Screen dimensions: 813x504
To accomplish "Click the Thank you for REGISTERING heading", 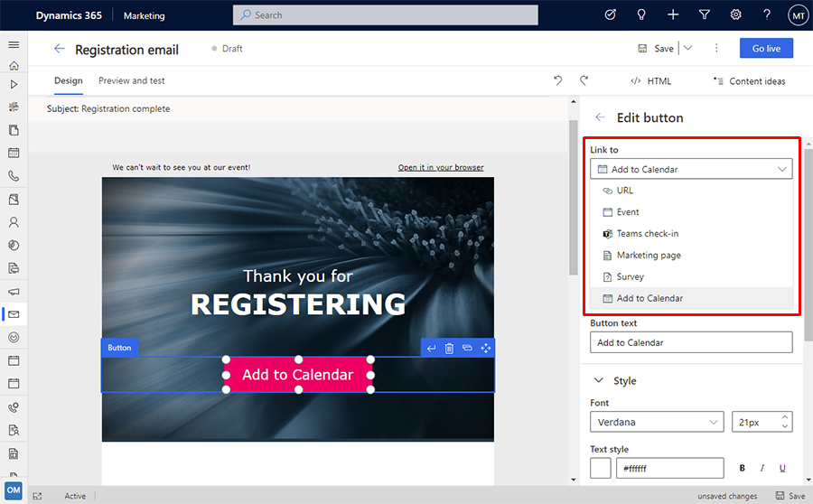I will click(298, 292).
